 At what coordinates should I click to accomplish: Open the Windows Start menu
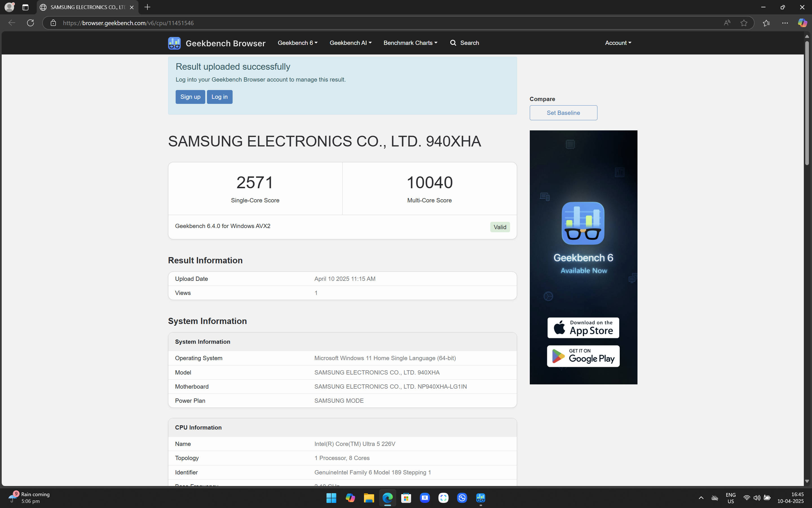331,498
